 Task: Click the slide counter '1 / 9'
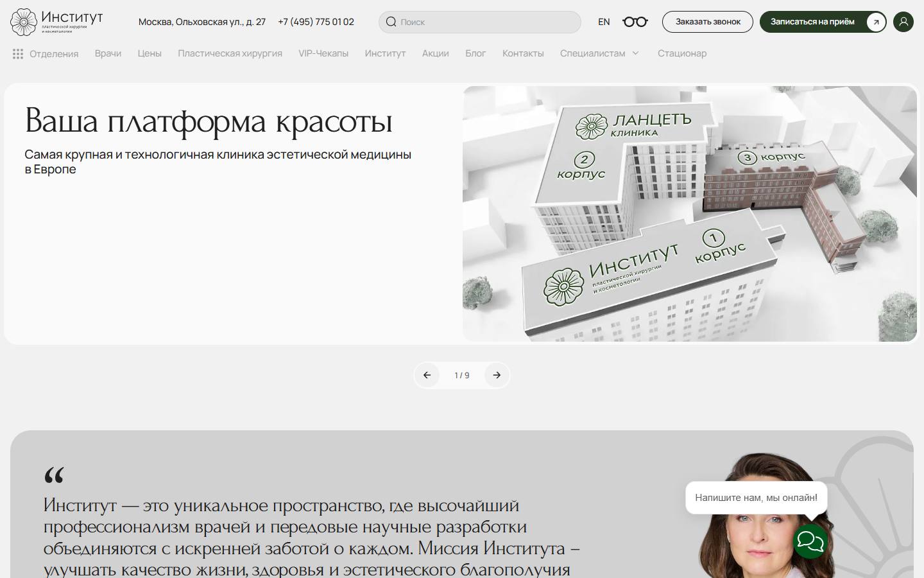click(x=462, y=375)
